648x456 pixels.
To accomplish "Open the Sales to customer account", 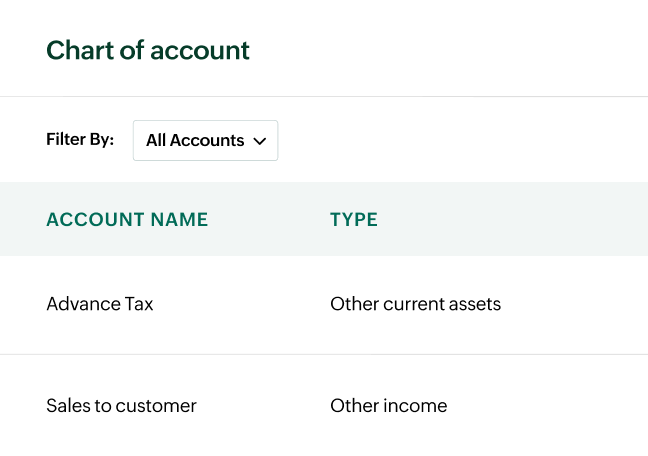I will [x=121, y=405].
